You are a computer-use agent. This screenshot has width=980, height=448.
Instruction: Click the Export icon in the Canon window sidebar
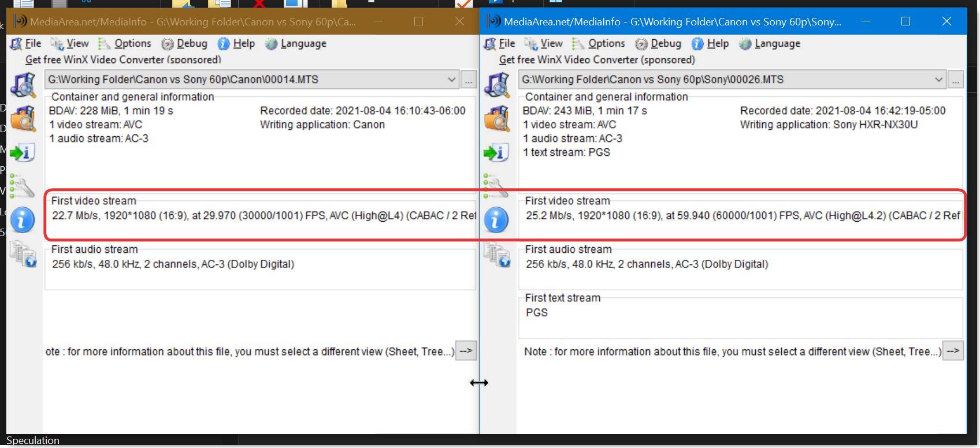[x=23, y=152]
